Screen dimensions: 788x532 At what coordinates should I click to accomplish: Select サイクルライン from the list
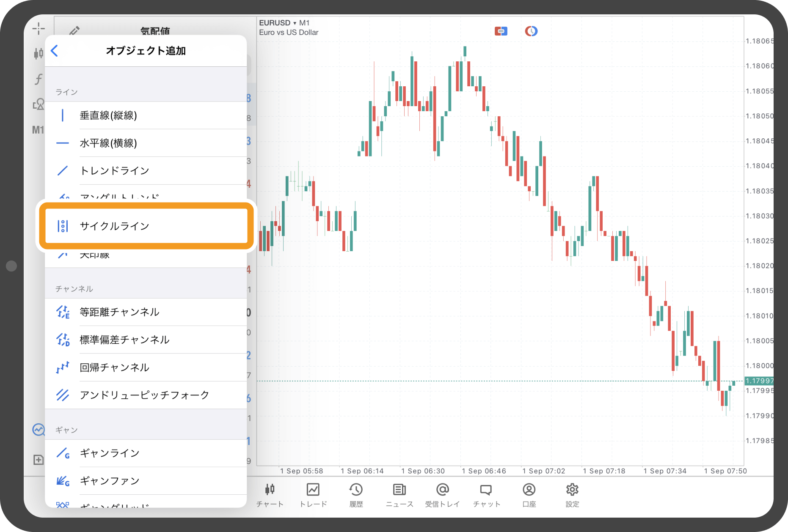pyautogui.click(x=146, y=226)
